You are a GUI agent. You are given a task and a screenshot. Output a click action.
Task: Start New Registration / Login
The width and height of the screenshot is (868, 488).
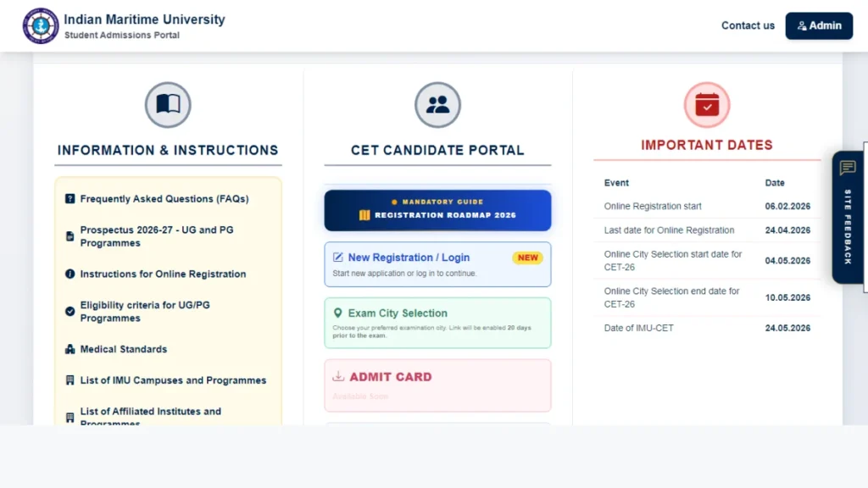click(x=409, y=258)
